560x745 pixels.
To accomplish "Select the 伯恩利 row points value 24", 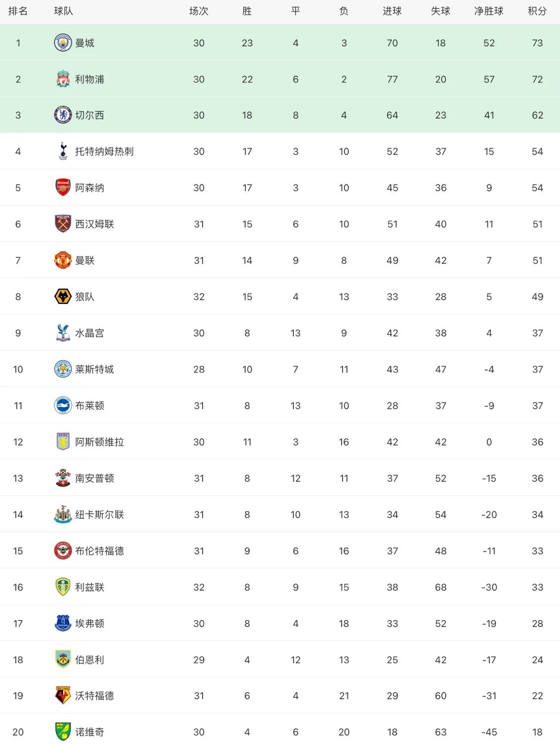I will click(x=537, y=660).
